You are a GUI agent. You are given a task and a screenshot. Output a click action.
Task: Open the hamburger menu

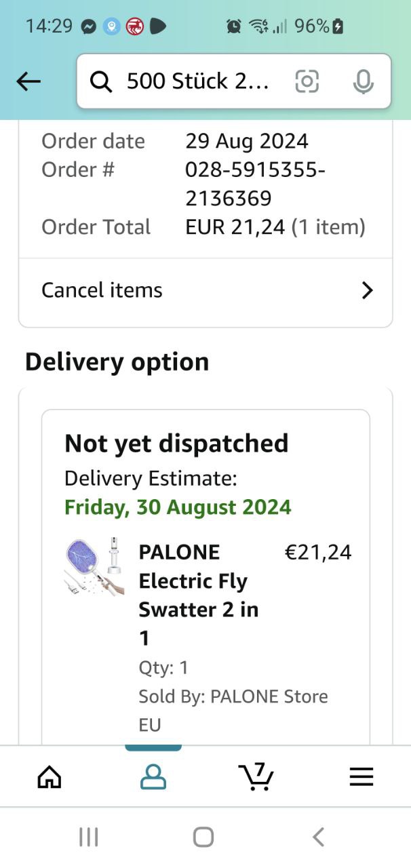[x=361, y=777]
